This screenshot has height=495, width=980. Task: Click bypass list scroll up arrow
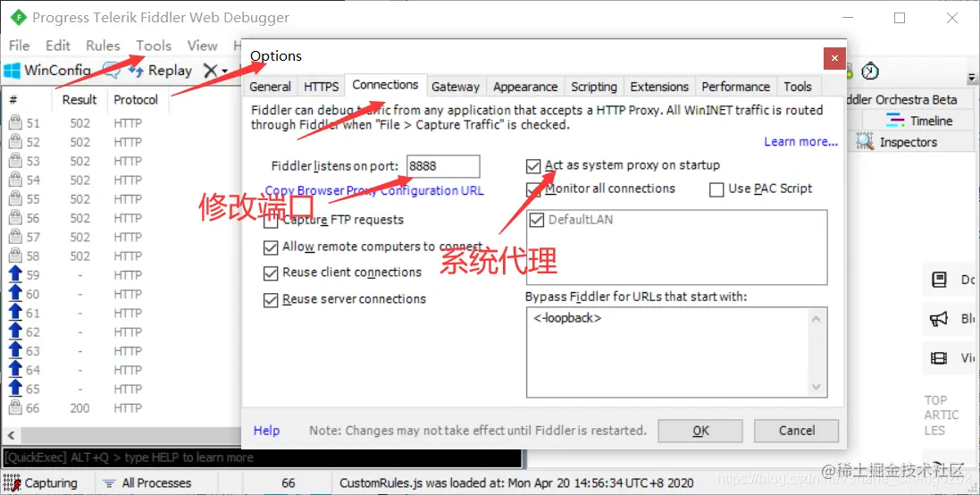pos(817,319)
